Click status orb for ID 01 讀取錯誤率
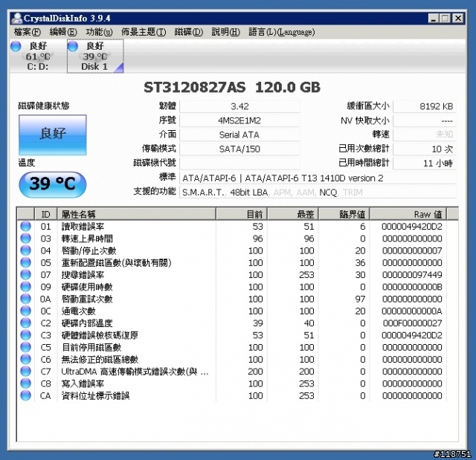 [26, 226]
